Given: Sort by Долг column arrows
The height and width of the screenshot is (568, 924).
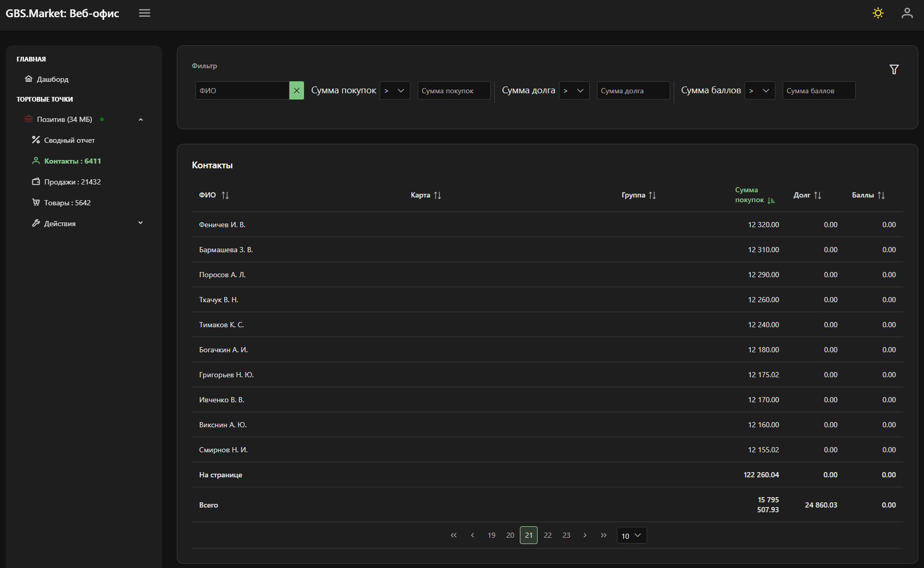Looking at the screenshot, I should 818,195.
